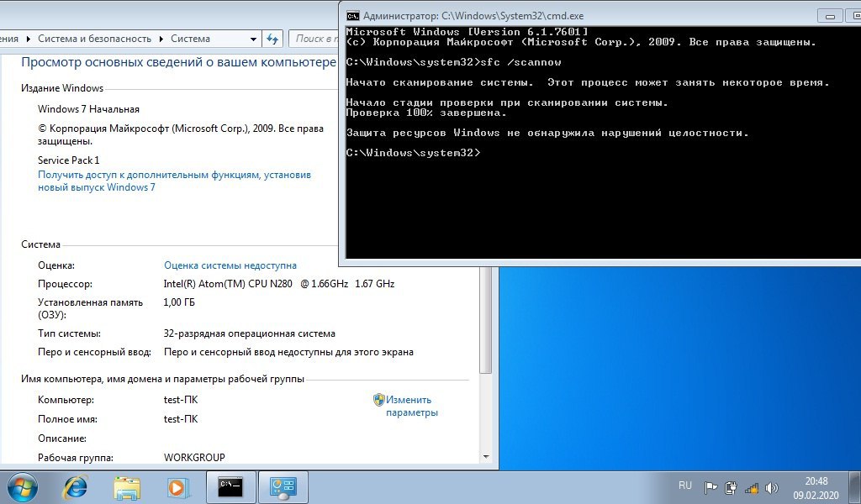Click 'Начато сканирование системы' line in cmd
This screenshot has height=504, width=861.
pyautogui.click(x=588, y=83)
